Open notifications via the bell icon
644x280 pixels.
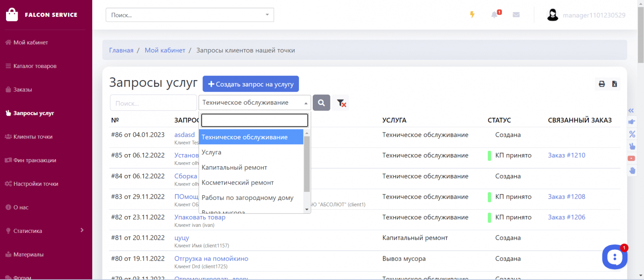(494, 15)
